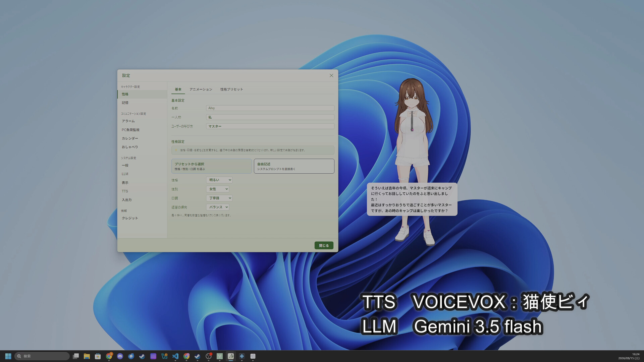644x362 pixels.
Task: Click the ユーザーの呼び方 field containing マスター
Action: [270, 126]
